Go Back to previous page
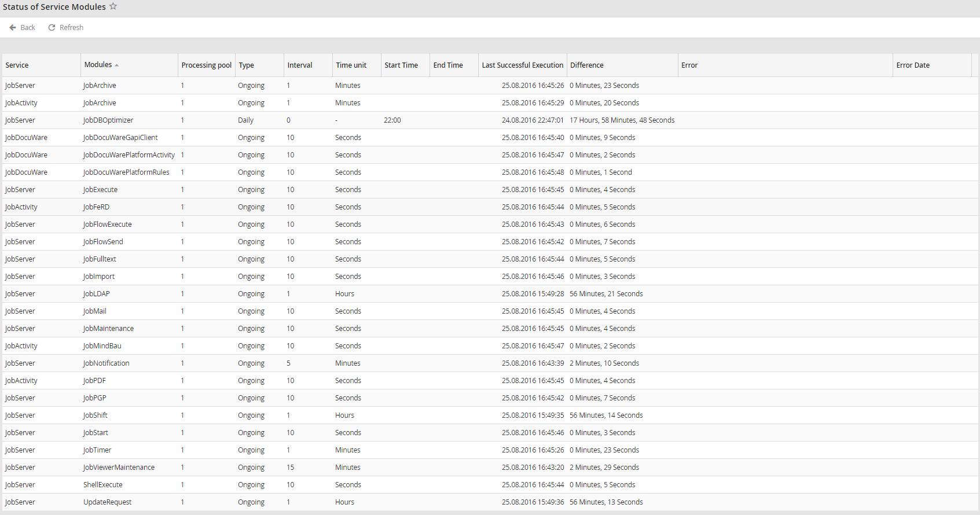The width and height of the screenshot is (980, 515). tap(22, 27)
